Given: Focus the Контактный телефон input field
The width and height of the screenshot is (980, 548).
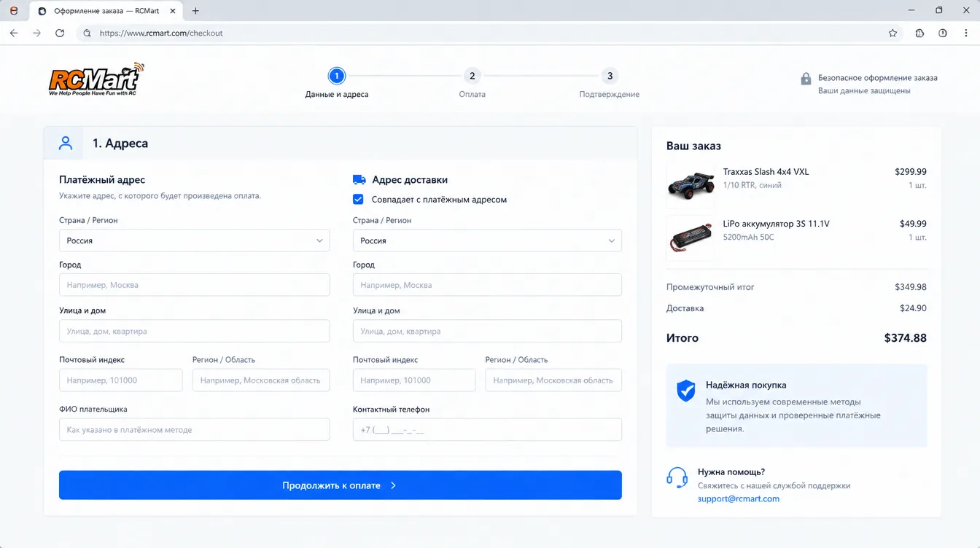Looking at the screenshot, I should point(487,430).
